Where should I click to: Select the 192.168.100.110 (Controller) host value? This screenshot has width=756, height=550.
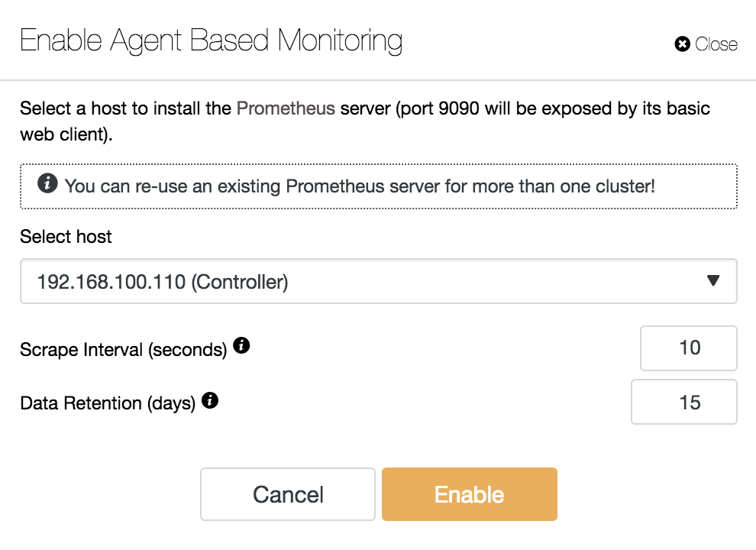[x=163, y=282]
